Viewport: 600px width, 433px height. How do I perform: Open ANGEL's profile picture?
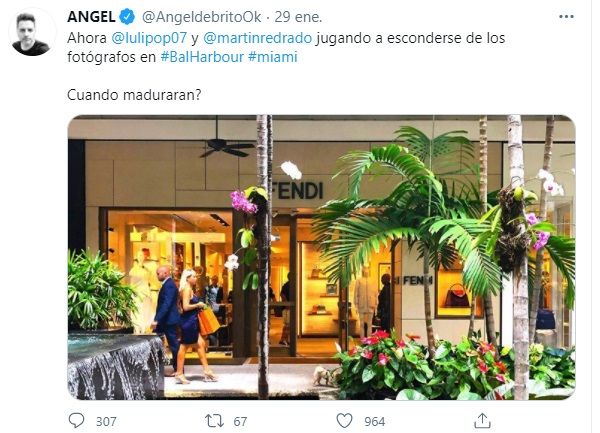click(x=31, y=34)
